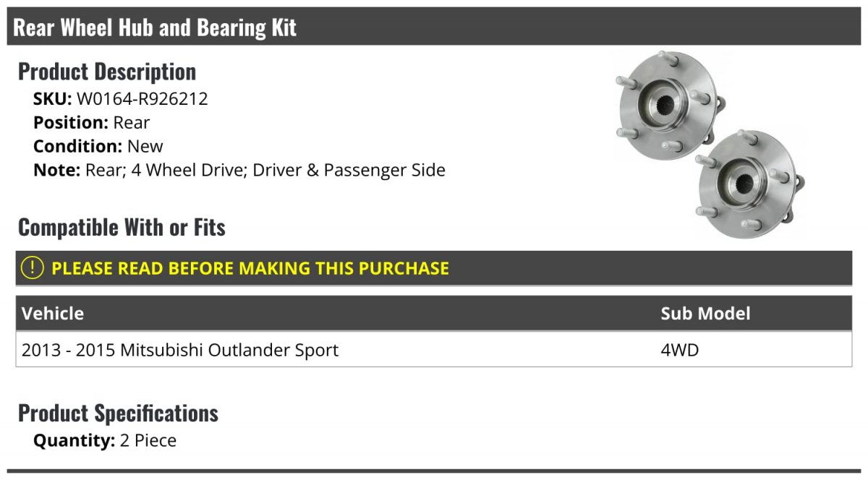Select the 2013 - 2015 Mitsubishi Outlander Sport row

(x=434, y=350)
